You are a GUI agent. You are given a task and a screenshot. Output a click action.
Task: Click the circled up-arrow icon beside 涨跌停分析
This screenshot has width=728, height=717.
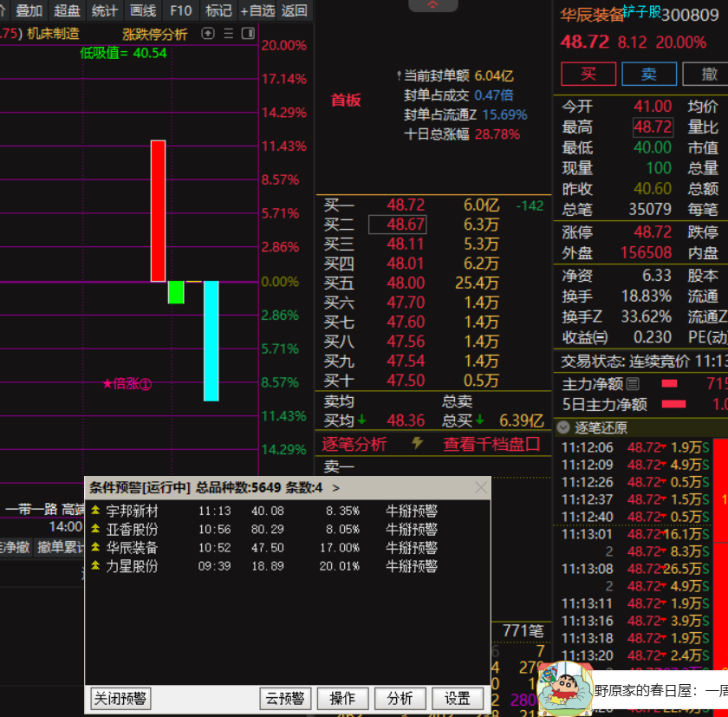tap(208, 33)
